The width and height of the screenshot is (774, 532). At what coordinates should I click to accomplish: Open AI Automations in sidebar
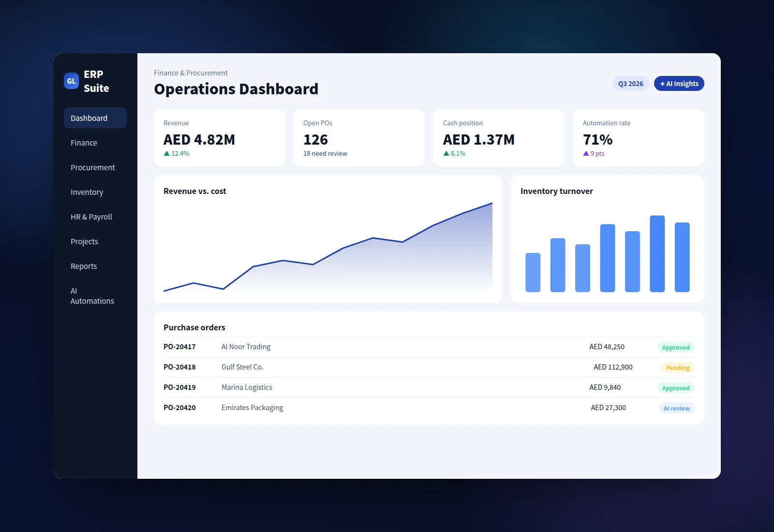tap(95, 296)
